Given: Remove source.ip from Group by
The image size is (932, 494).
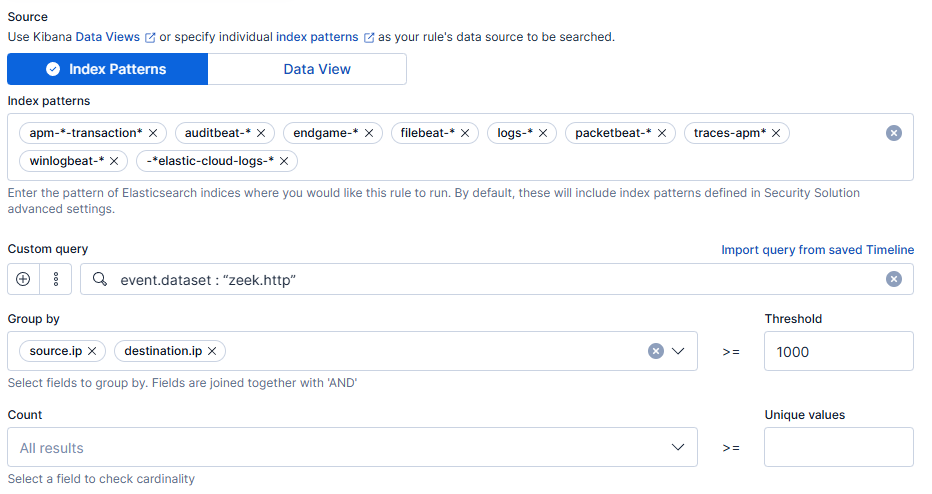Looking at the screenshot, I should point(92,351).
